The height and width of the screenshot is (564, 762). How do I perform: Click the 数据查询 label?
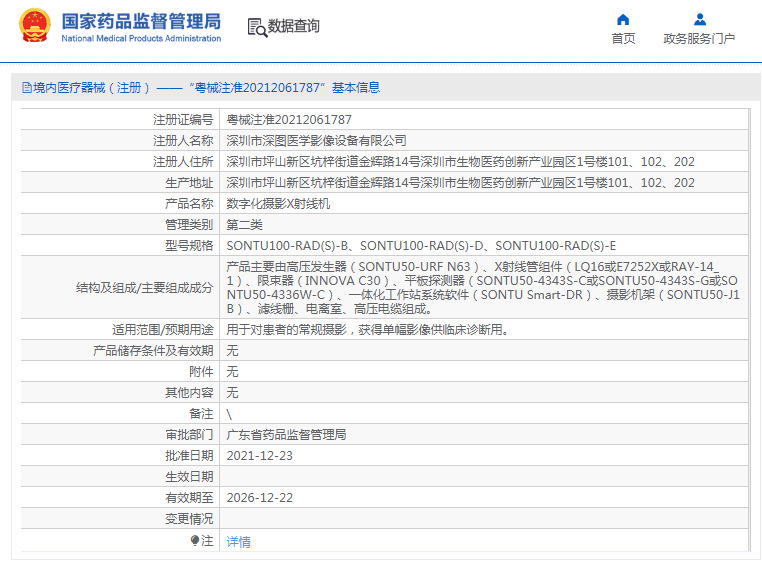(x=294, y=26)
